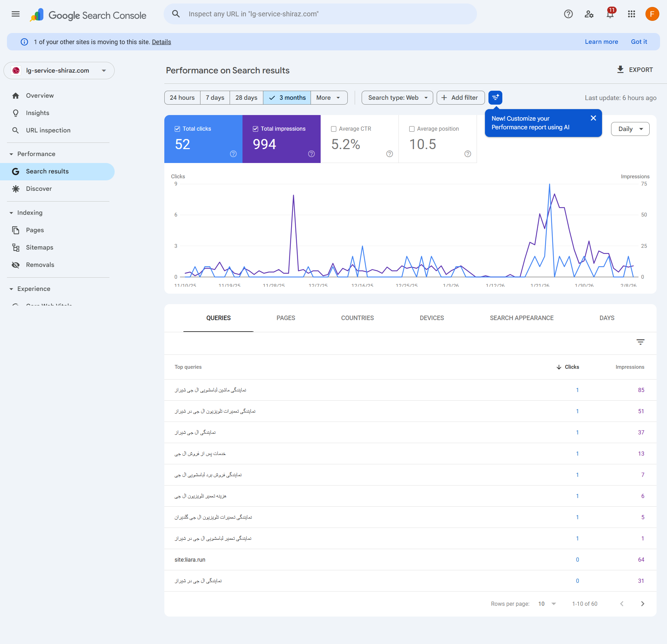This screenshot has width=667, height=644.
Task: Open Overview in the sidebar
Action: click(57, 96)
